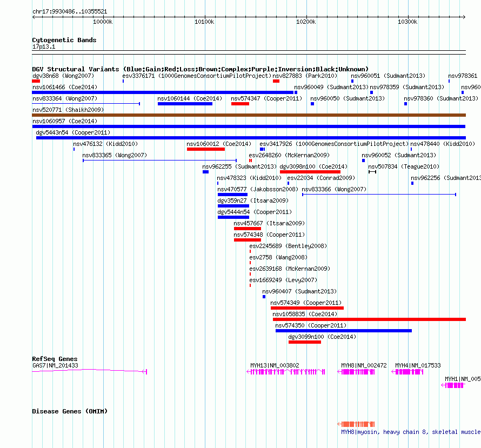Click the blue nsv574350 (Cooper2011) bar
481x448 pixels.
point(344,331)
